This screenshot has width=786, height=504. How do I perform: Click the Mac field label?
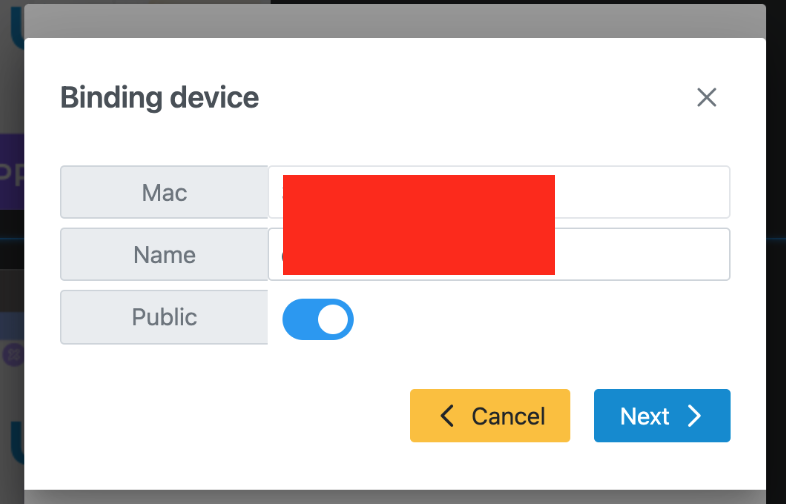point(164,192)
